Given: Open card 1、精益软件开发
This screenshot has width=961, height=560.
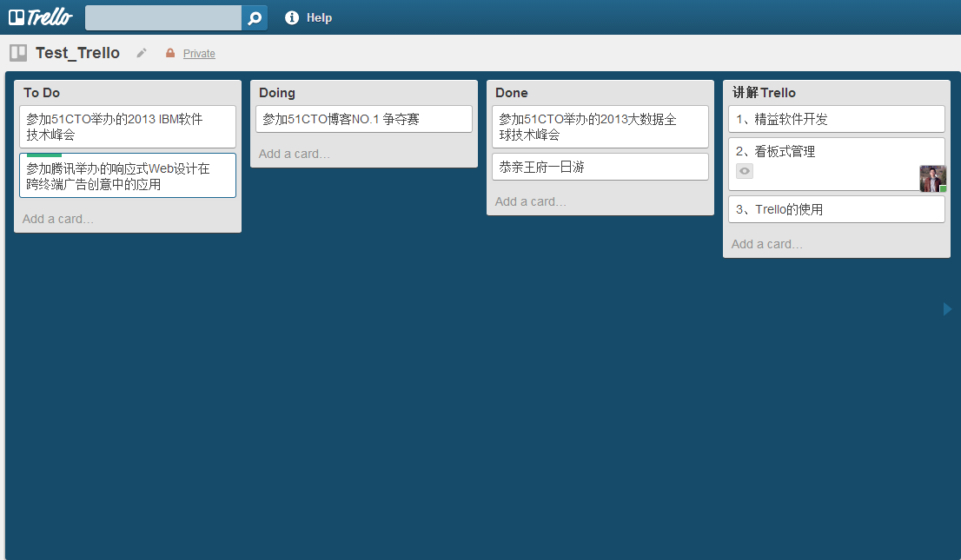Looking at the screenshot, I should (837, 119).
